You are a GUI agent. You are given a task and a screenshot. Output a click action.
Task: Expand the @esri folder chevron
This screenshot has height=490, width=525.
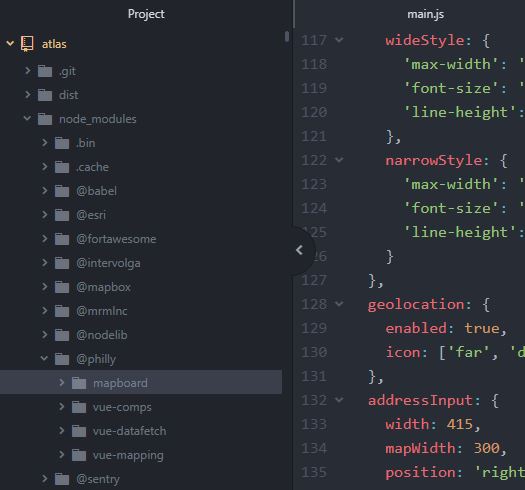pyautogui.click(x=45, y=215)
